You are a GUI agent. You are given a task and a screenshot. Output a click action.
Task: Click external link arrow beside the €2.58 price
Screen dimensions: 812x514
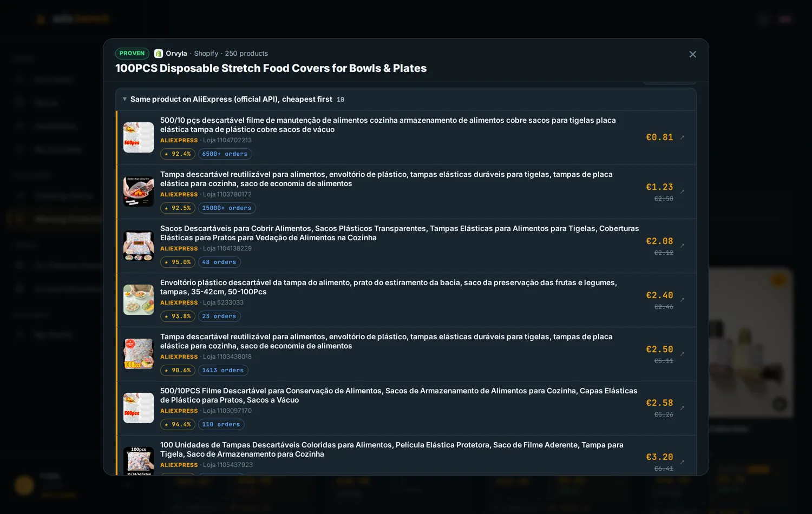682,408
